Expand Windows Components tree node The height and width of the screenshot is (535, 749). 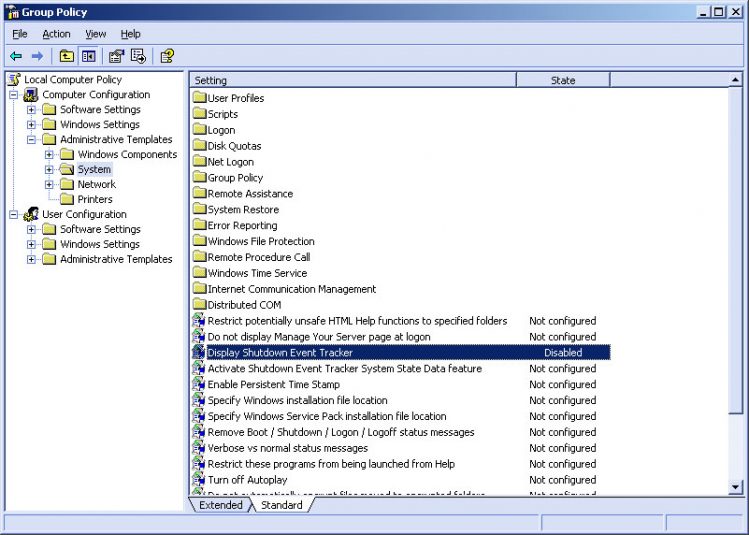50,155
